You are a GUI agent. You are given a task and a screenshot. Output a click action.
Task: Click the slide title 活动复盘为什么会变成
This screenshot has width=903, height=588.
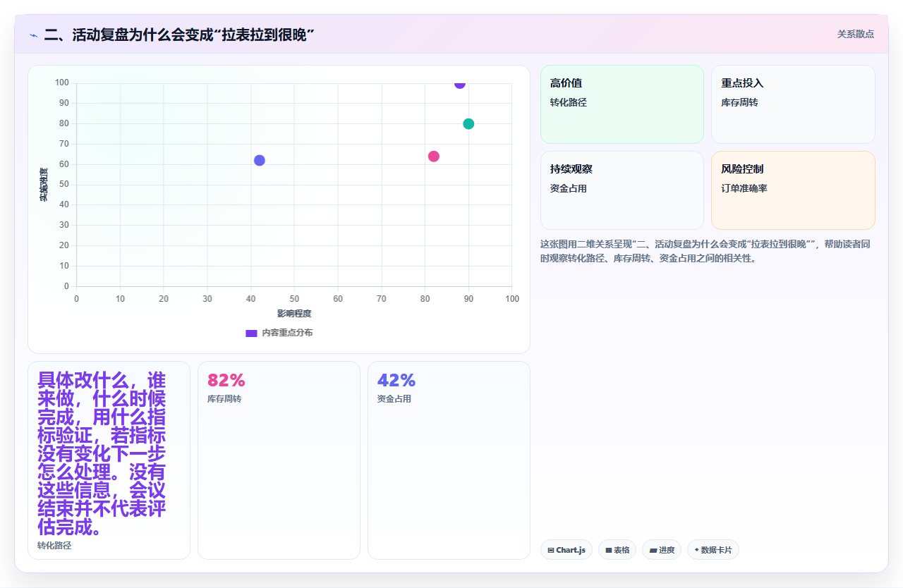coord(179,35)
